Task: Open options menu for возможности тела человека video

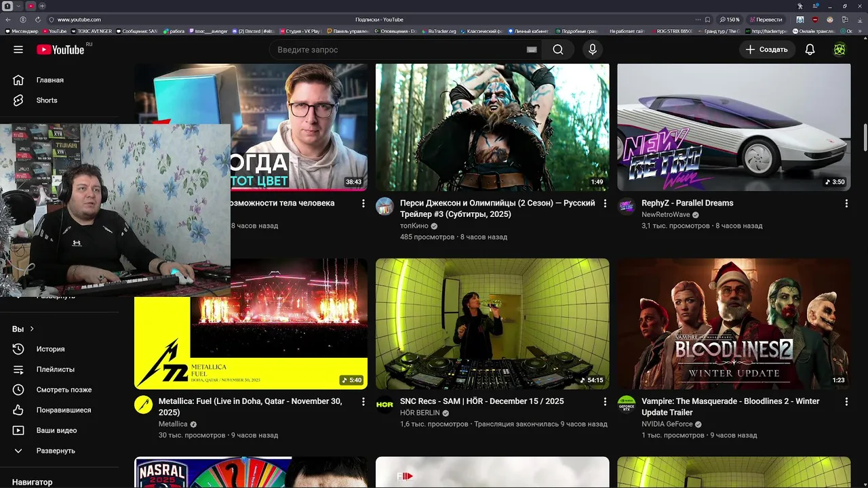Action: pyautogui.click(x=363, y=203)
